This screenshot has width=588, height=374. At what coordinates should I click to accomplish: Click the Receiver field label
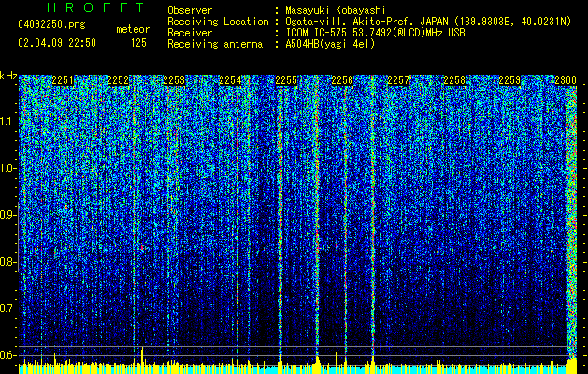point(190,33)
